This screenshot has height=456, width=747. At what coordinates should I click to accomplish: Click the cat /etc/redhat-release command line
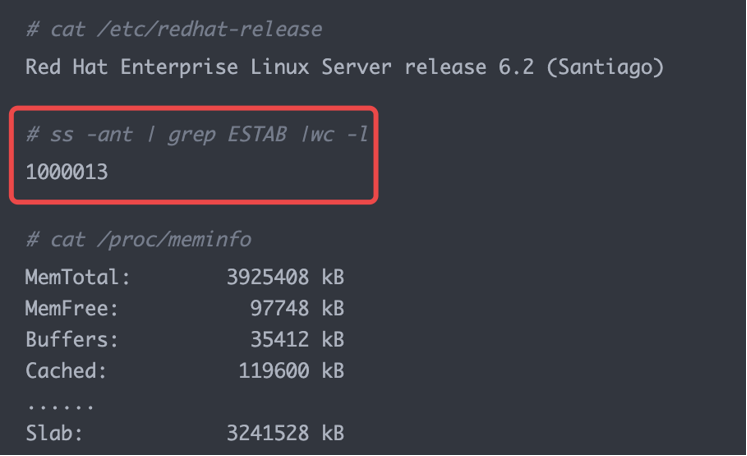tap(174, 29)
